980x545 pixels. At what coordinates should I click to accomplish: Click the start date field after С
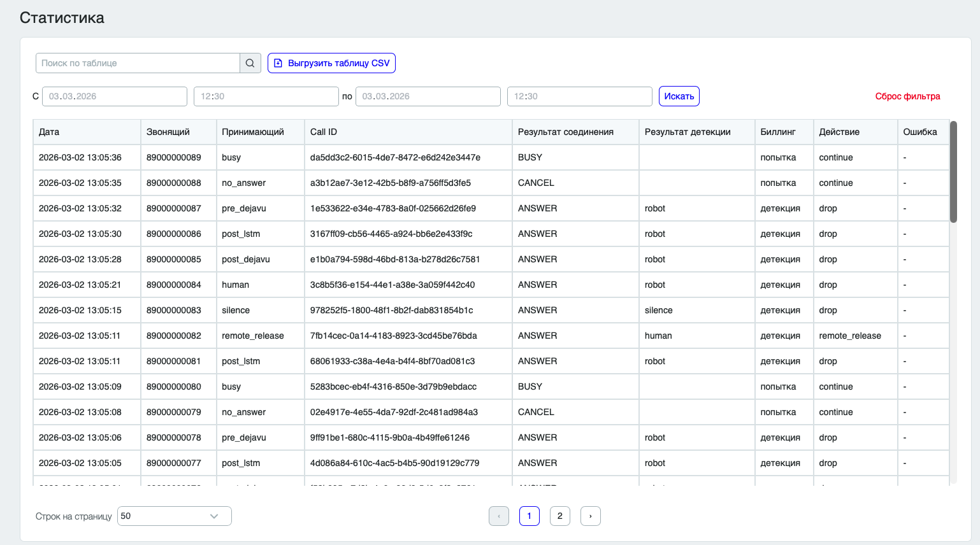point(115,96)
